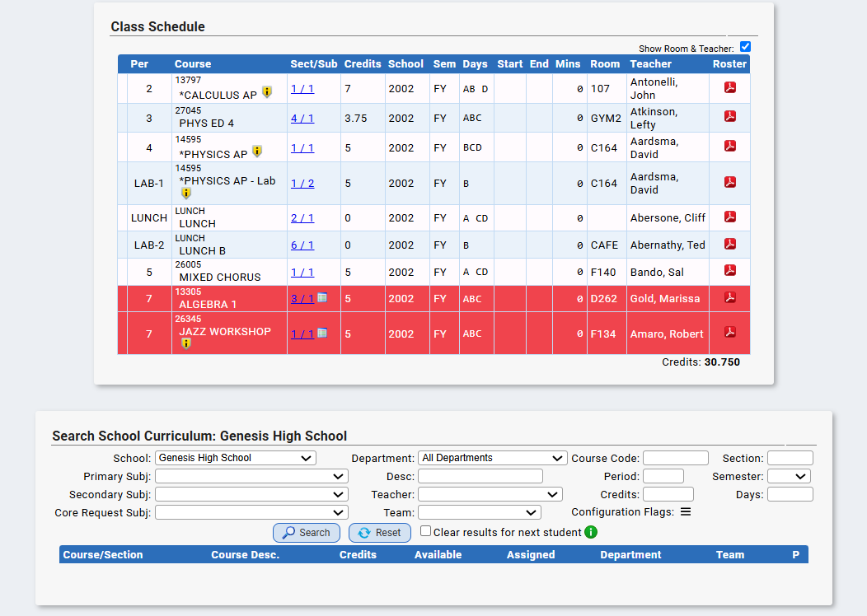Viewport: 867px width, 616px height.
Task: Open the Teacher dropdown in search form
Action: pos(490,494)
